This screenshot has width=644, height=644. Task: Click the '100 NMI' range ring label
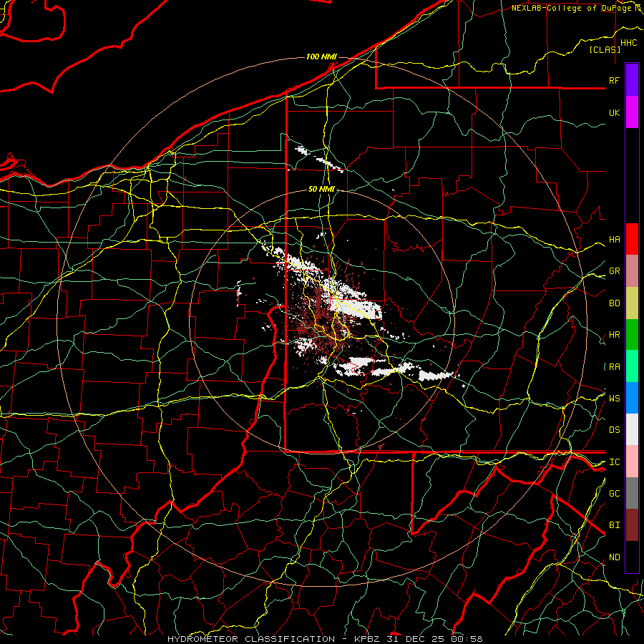tap(321, 57)
